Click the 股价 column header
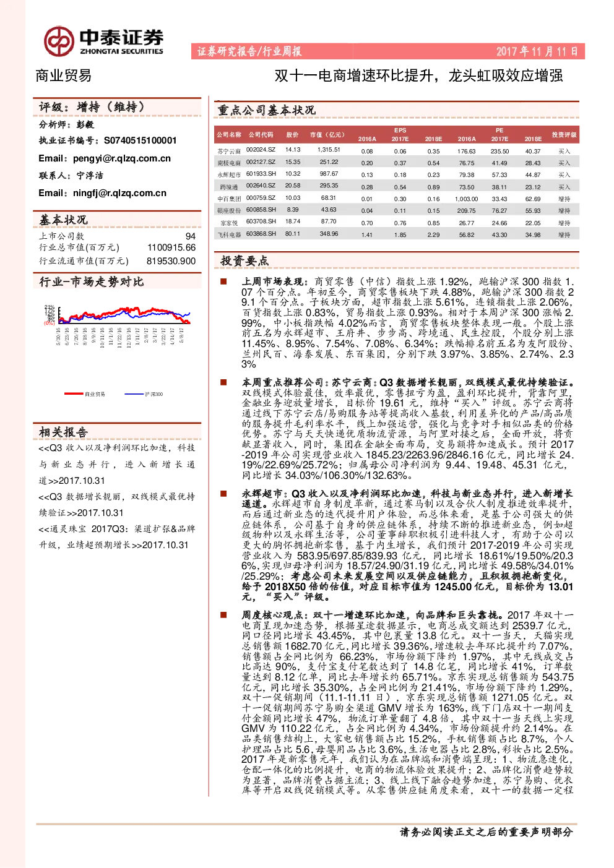Screen dimensions: 614x868 click(x=292, y=134)
